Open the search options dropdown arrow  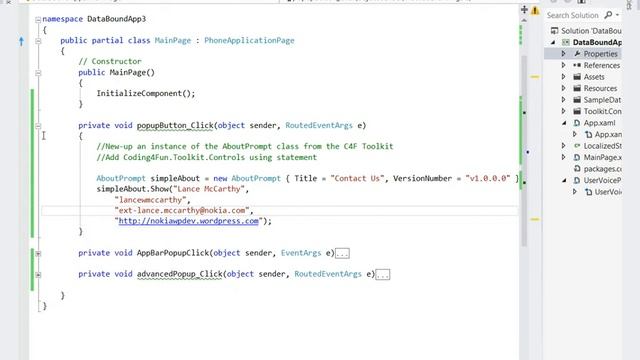tap(617, 15)
